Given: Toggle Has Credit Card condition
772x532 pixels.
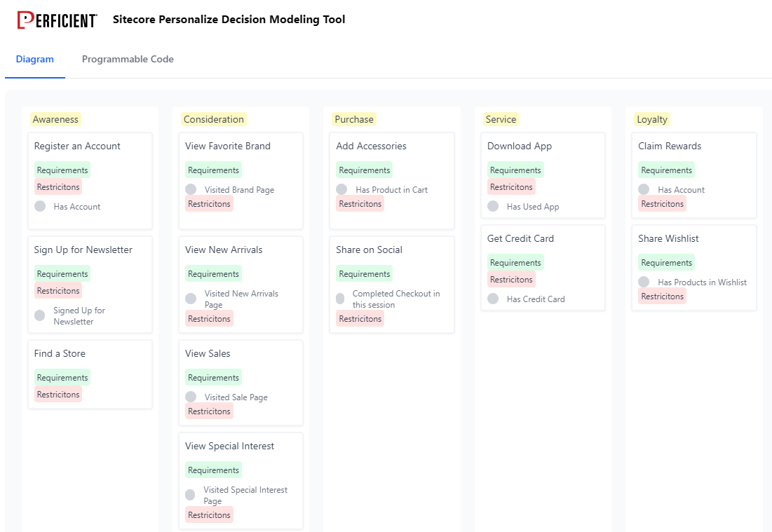Looking at the screenshot, I should point(493,299).
